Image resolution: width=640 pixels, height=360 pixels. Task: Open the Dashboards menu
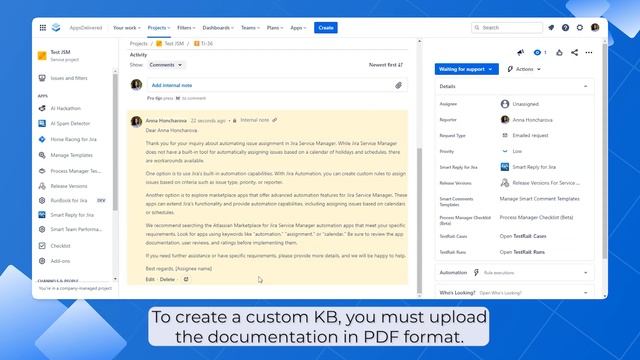pyautogui.click(x=218, y=28)
